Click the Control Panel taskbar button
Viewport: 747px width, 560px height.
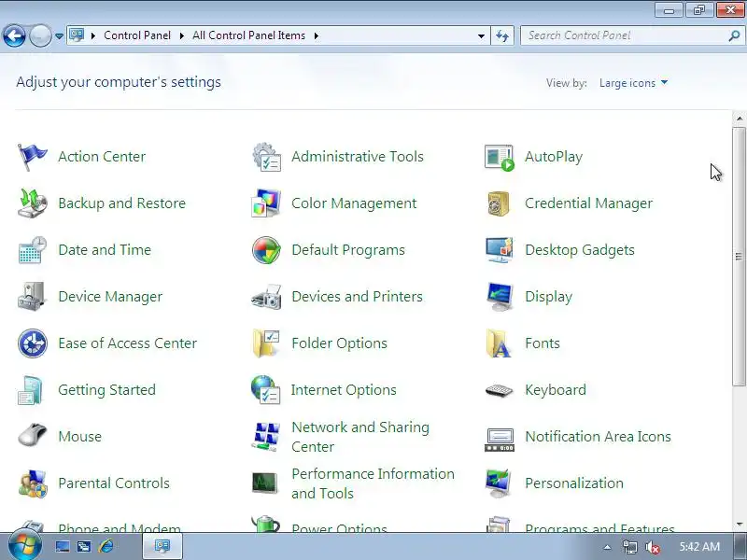tap(162, 546)
